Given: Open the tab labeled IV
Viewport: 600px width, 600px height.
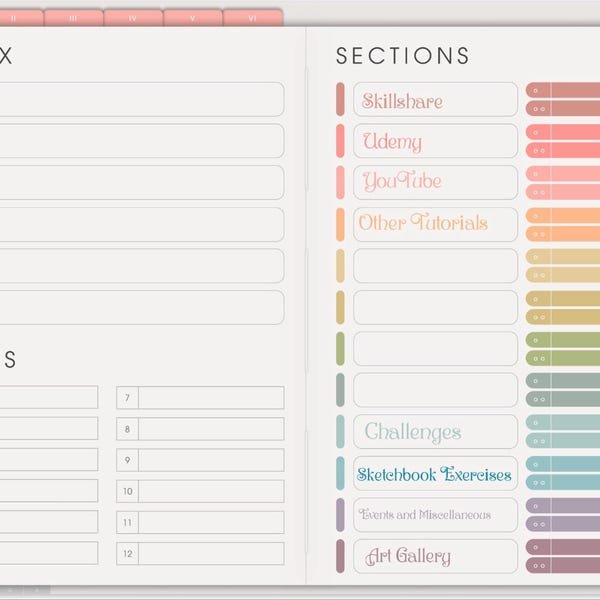Looking at the screenshot, I should 133,18.
